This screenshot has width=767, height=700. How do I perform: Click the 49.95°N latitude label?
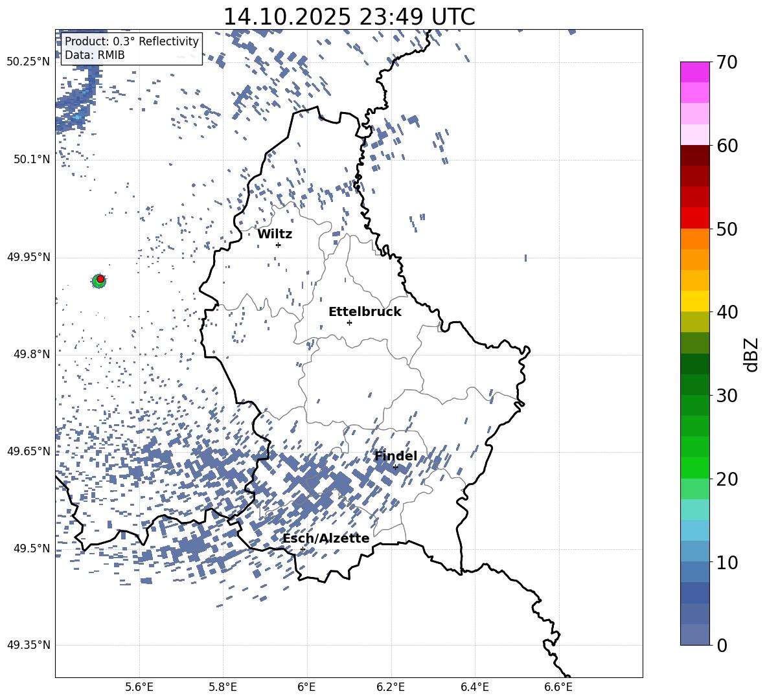(x=29, y=257)
